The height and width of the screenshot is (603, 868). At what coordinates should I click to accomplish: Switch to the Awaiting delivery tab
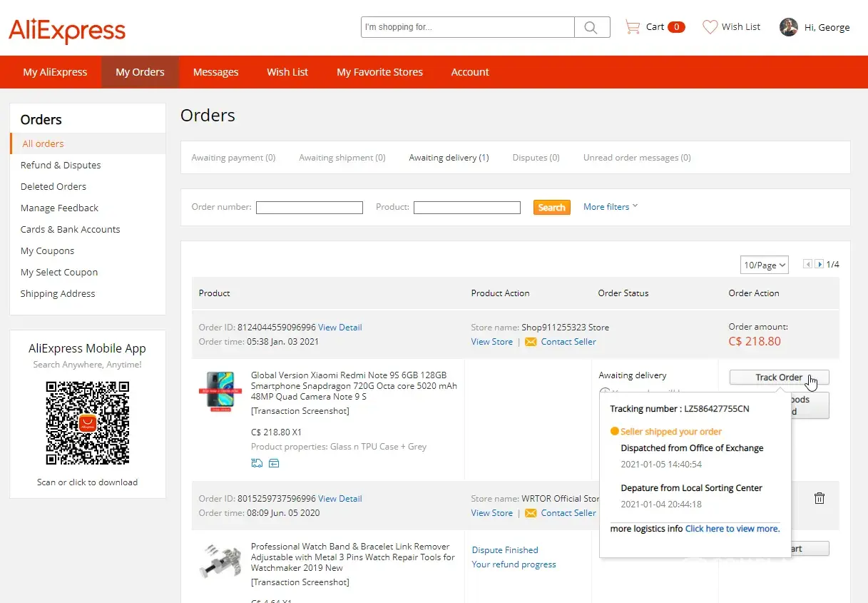(449, 158)
